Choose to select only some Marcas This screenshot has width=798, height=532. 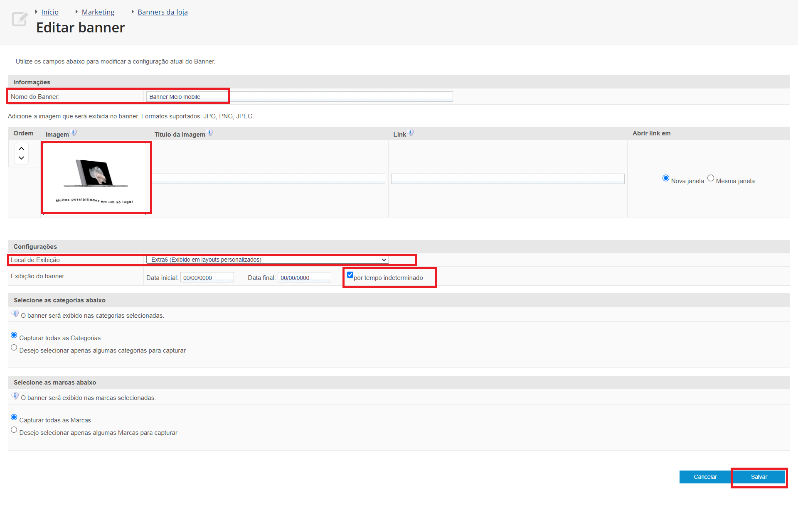point(14,430)
